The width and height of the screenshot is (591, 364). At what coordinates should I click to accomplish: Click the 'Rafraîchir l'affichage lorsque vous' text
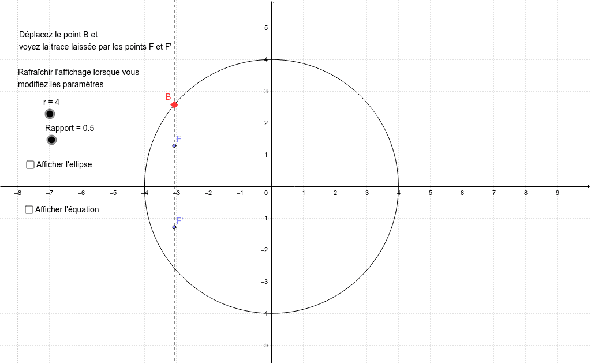(x=78, y=72)
